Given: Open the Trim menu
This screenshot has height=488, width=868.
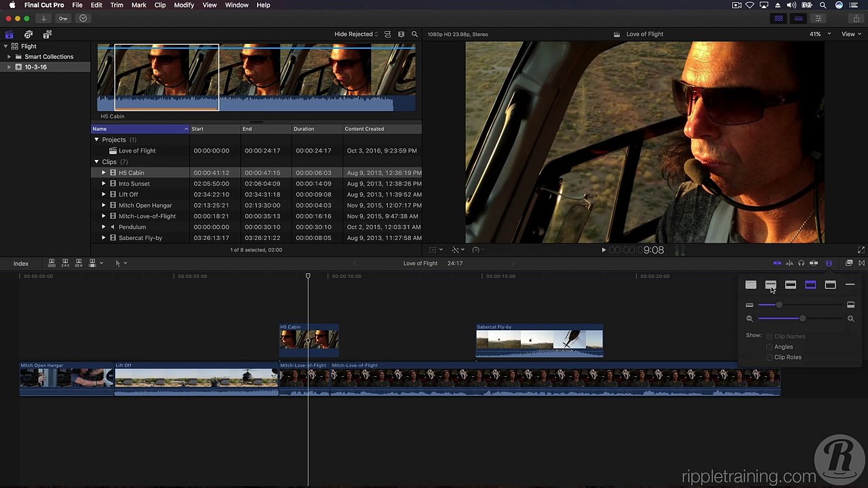Looking at the screenshot, I should pos(117,5).
